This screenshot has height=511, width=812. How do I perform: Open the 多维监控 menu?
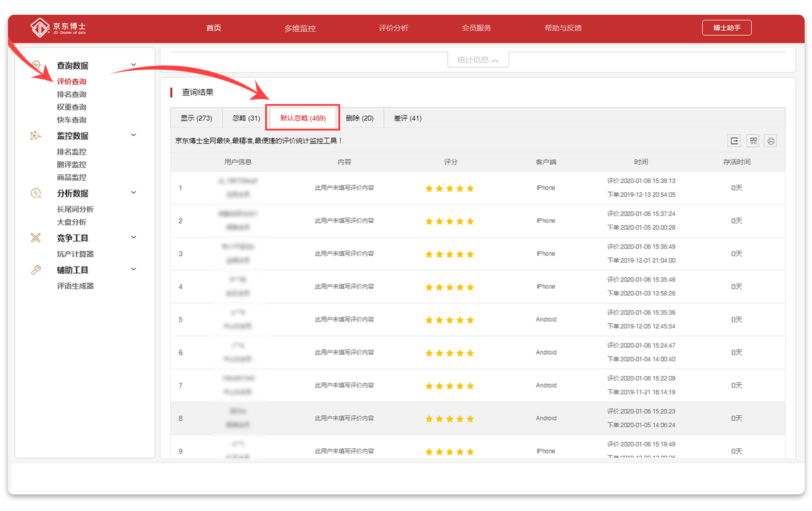pos(300,28)
